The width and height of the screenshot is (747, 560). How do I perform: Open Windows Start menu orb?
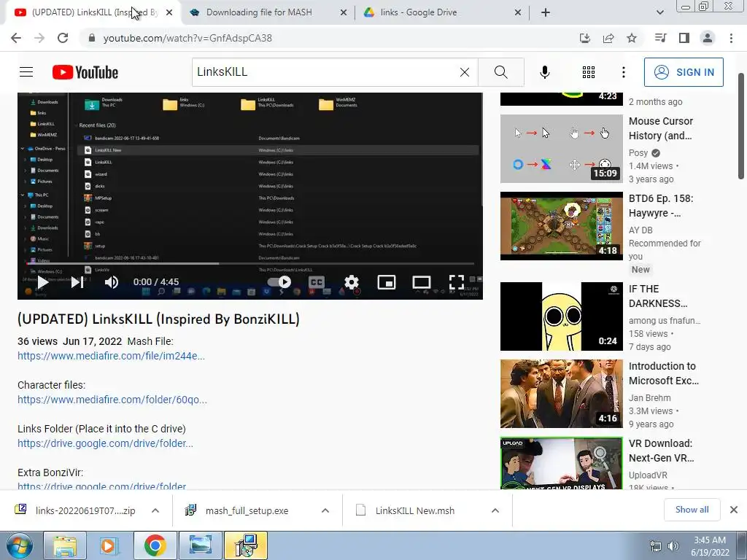tap(19, 545)
